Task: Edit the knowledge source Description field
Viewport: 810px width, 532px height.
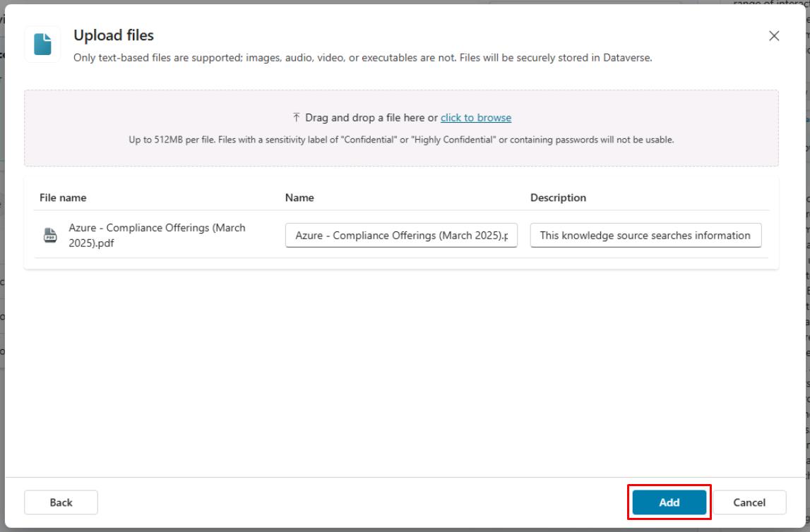Action: pos(645,235)
